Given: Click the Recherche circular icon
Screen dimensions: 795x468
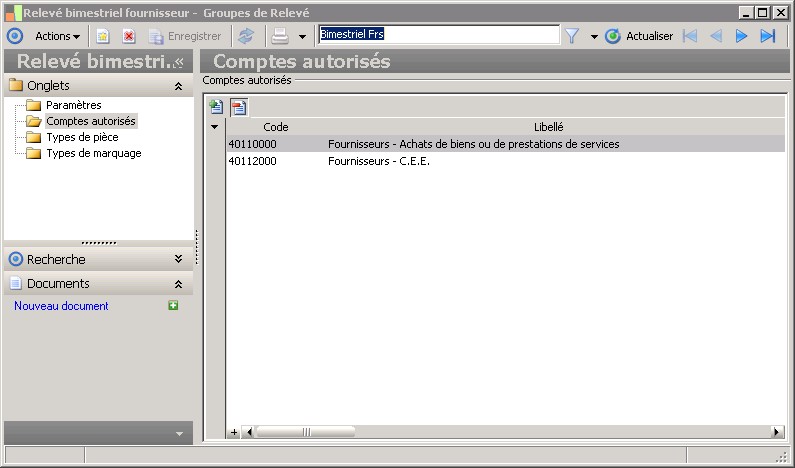Looking at the screenshot, I should click(x=16, y=259).
